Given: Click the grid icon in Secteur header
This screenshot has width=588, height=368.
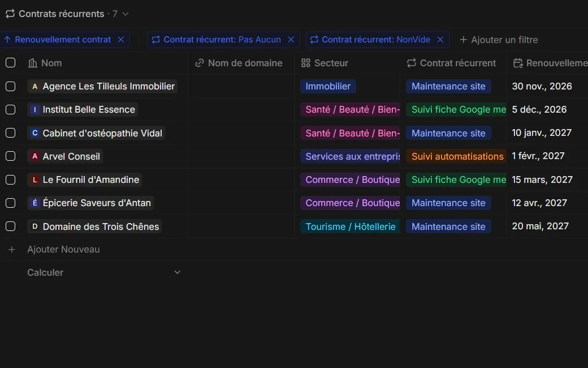Looking at the screenshot, I should tap(306, 63).
